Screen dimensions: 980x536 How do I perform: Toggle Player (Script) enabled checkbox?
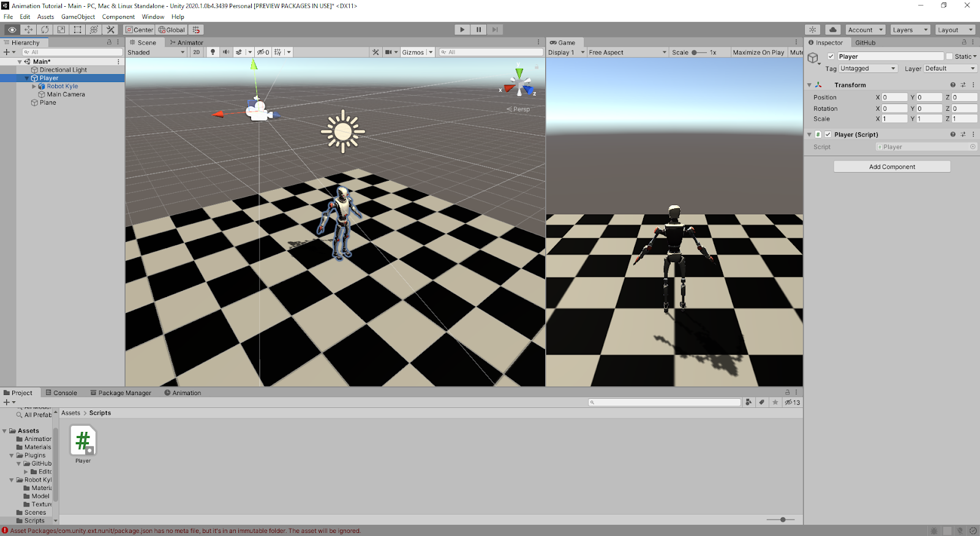click(828, 134)
